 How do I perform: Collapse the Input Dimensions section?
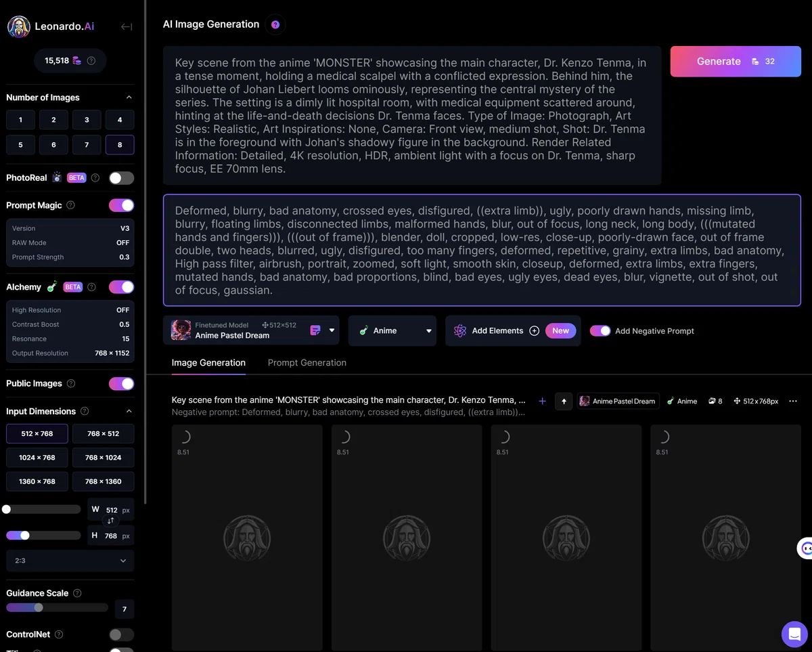tap(129, 411)
